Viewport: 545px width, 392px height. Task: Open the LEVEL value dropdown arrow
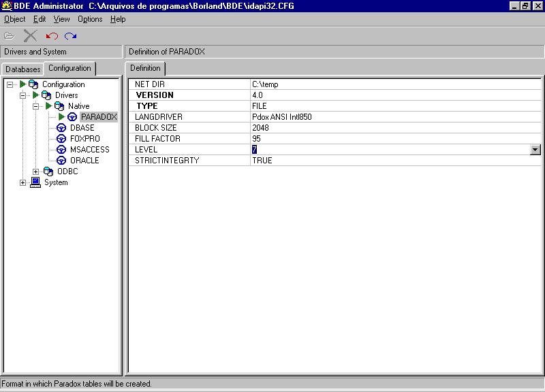(535, 150)
